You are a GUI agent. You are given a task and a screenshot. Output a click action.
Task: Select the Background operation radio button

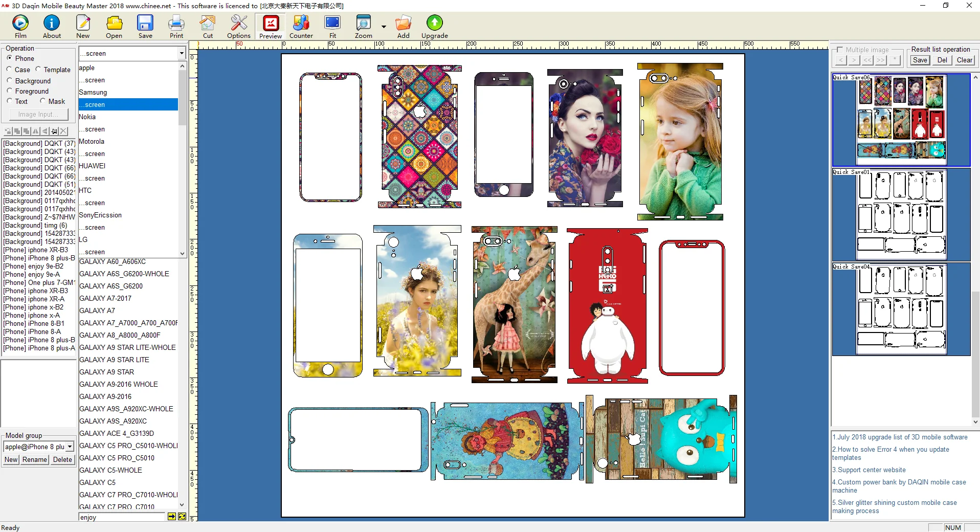point(10,81)
